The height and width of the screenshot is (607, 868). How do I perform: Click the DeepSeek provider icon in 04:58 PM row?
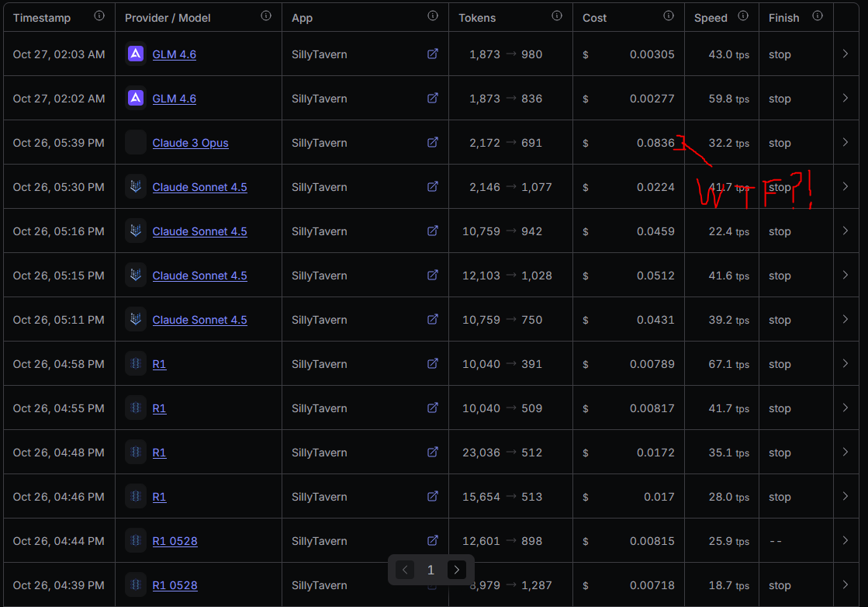tap(136, 364)
